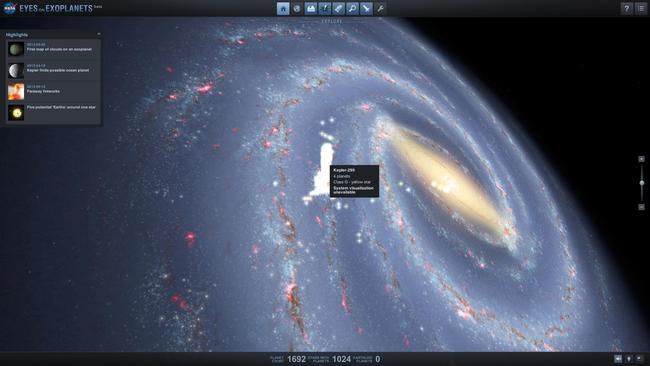The image size is (650, 366).
Task: Open the observatory dome icon tool
Action: pyautogui.click(x=311, y=8)
